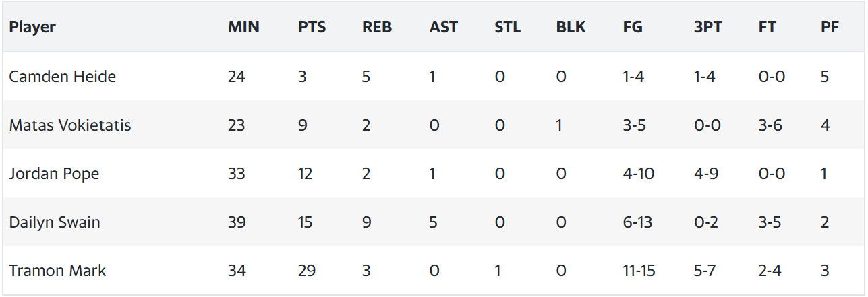Sort by BLK column header
Viewport: 868px width, 297px height.
click(571, 28)
